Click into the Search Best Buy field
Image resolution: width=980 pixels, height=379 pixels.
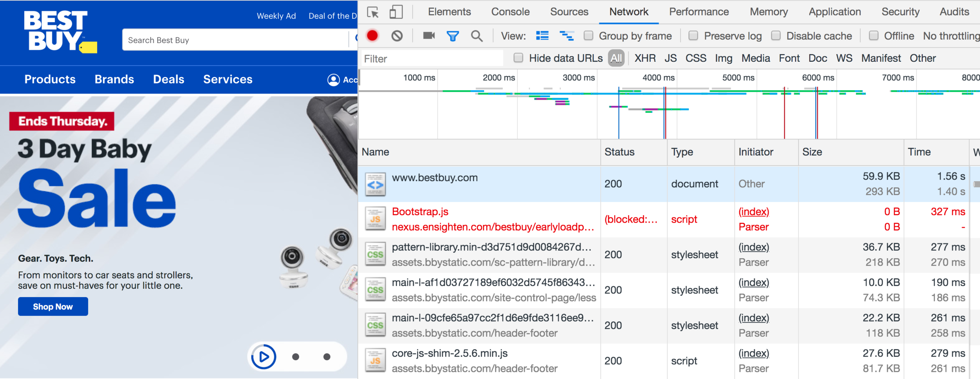tap(235, 40)
